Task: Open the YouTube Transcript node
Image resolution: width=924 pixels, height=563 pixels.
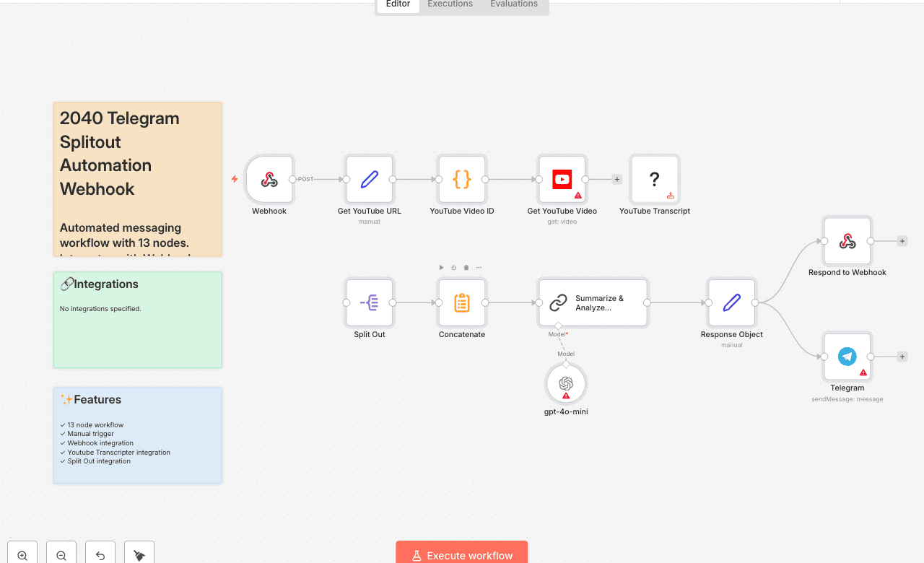Action: 654,179
